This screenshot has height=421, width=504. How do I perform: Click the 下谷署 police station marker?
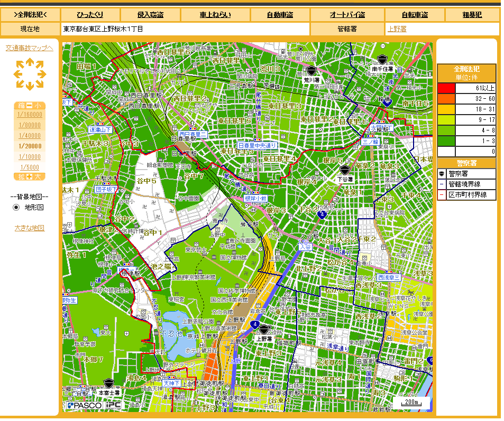coord(345,170)
